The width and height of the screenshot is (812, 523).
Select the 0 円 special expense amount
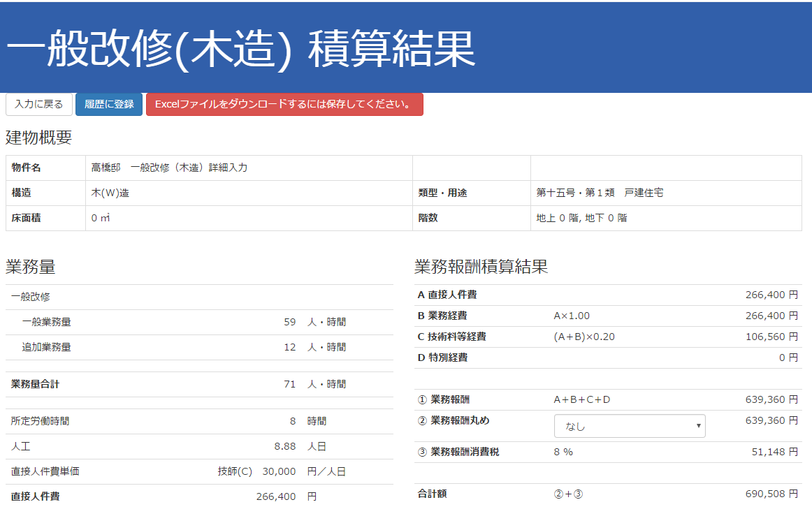pos(789,358)
